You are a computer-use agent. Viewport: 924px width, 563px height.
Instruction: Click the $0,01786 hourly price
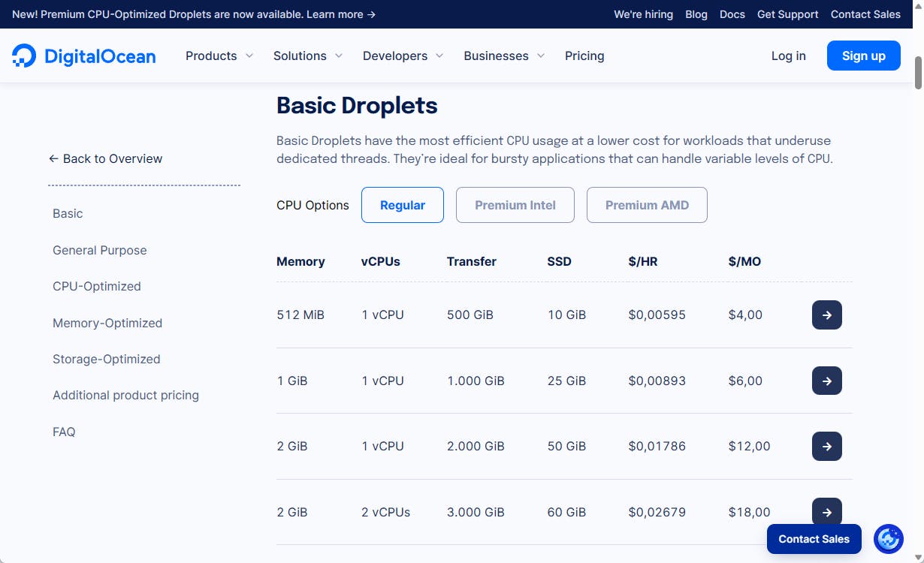(657, 446)
